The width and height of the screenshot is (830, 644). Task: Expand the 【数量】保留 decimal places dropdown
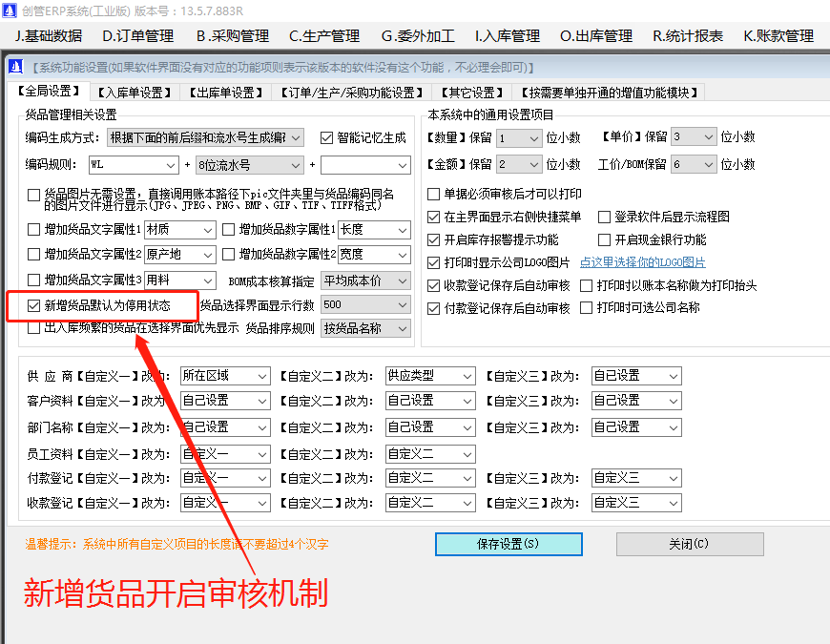(x=519, y=136)
